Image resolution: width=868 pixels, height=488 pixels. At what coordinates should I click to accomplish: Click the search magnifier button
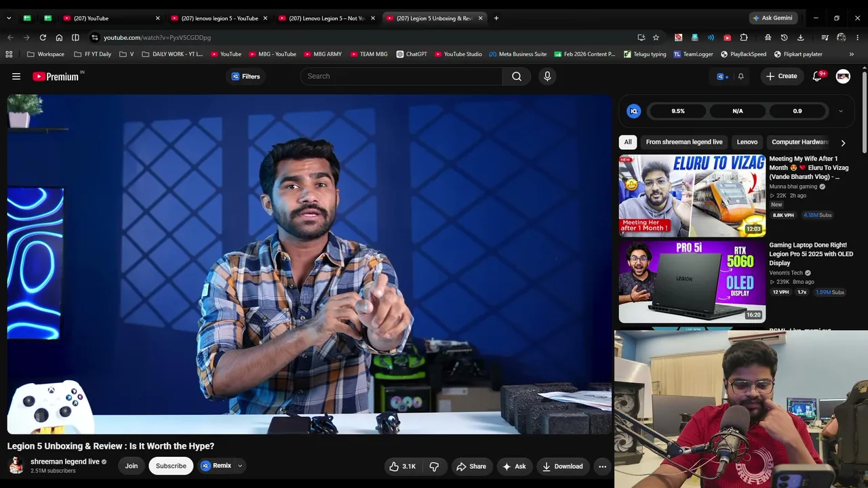click(x=517, y=77)
